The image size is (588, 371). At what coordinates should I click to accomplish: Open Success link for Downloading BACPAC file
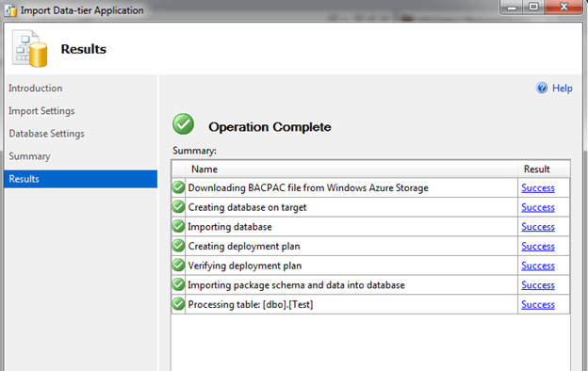538,187
